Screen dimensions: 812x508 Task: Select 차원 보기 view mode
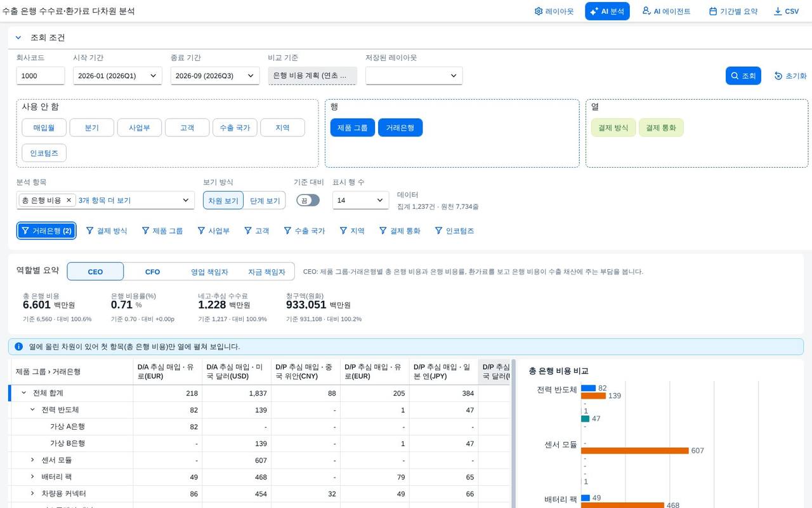223,200
